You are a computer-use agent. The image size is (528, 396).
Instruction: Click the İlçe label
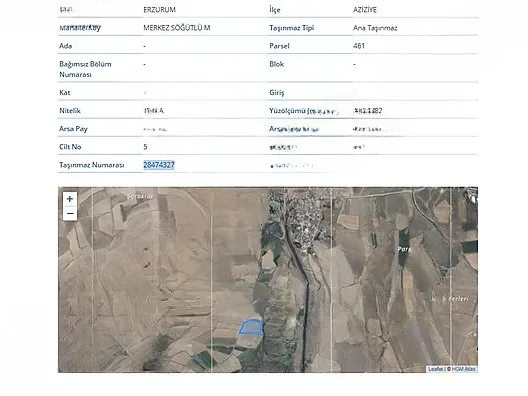(275, 10)
